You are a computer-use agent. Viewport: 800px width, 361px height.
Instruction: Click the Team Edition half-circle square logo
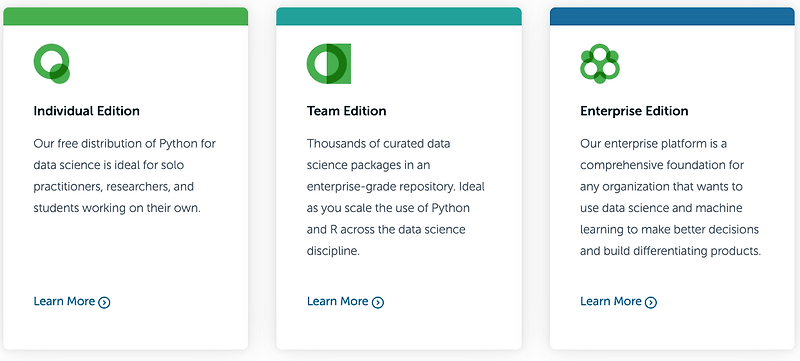click(329, 64)
